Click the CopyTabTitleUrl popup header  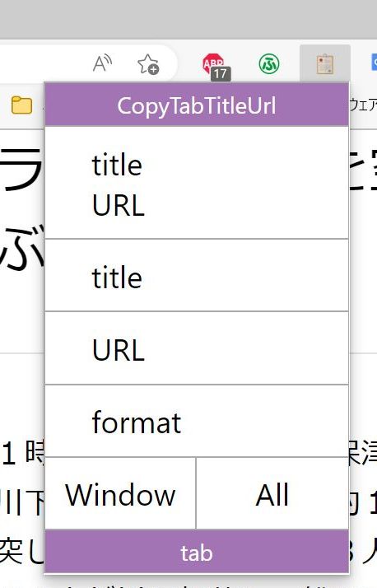[x=197, y=105]
